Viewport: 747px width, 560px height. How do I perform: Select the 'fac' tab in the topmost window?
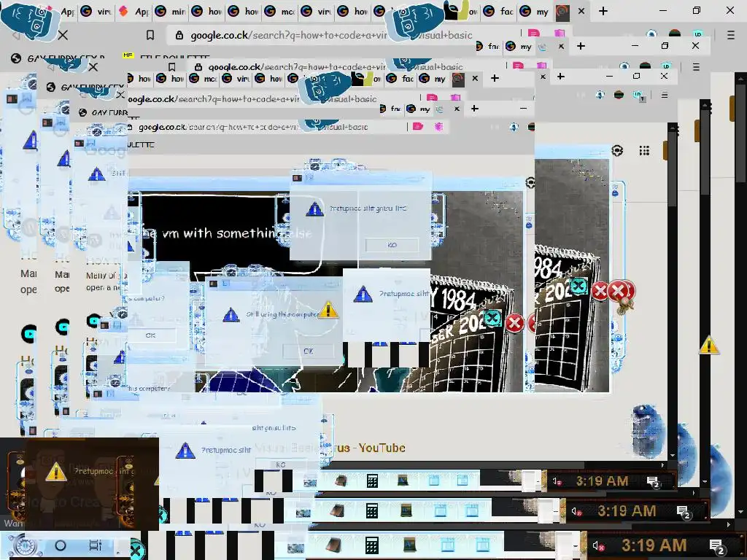click(x=500, y=11)
